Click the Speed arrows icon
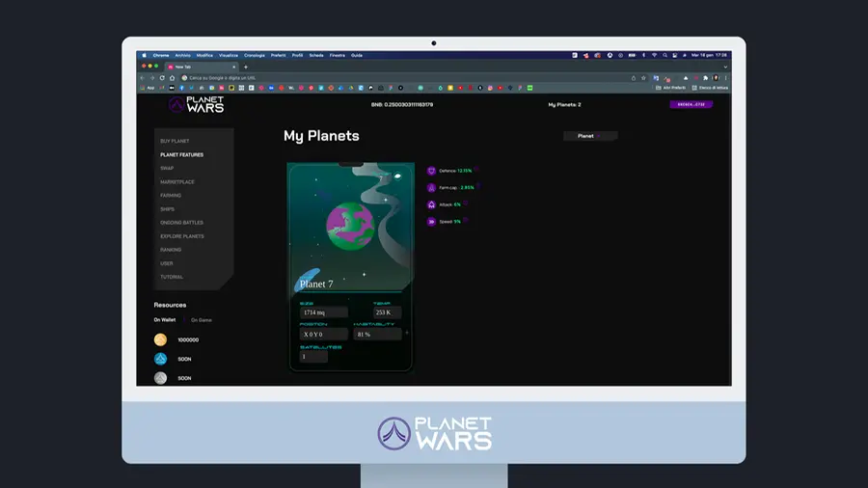Viewport: 868px width, 488px height. pyautogui.click(x=431, y=222)
